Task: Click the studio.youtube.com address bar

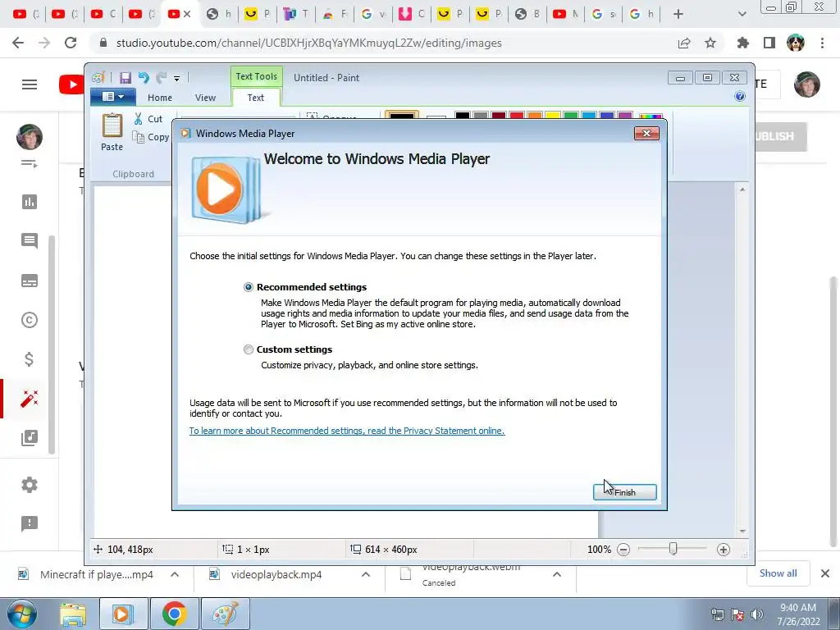Action: pos(386,43)
